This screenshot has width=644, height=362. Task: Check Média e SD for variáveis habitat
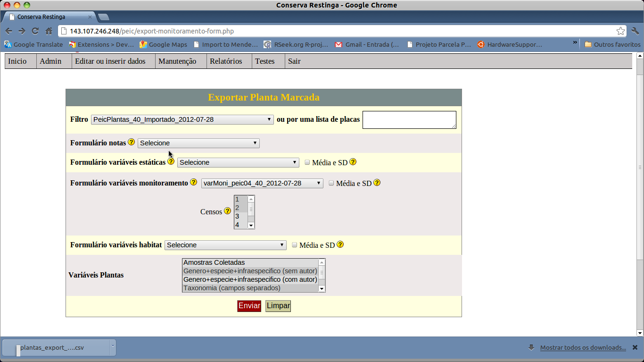click(295, 245)
